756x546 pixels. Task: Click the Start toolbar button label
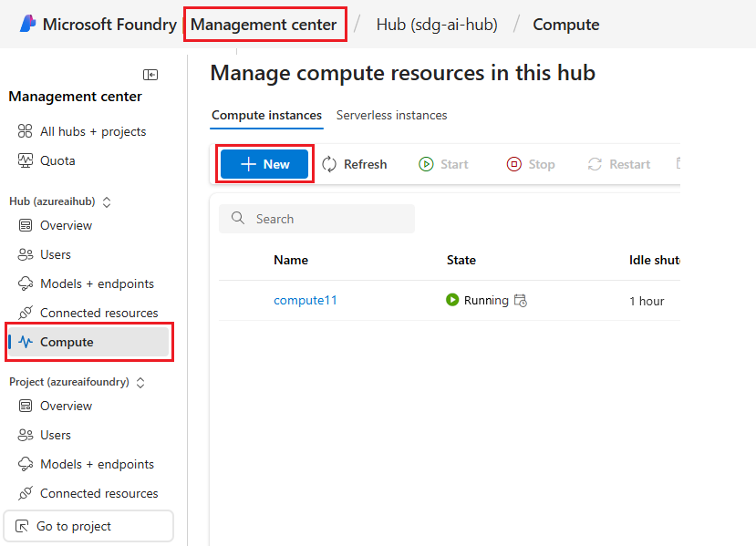[x=454, y=164]
